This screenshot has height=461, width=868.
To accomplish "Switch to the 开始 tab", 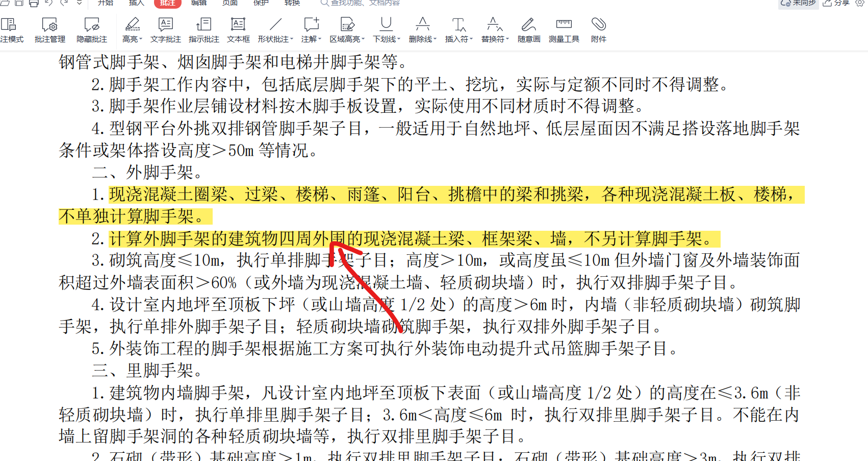I will pyautogui.click(x=106, y=3).
